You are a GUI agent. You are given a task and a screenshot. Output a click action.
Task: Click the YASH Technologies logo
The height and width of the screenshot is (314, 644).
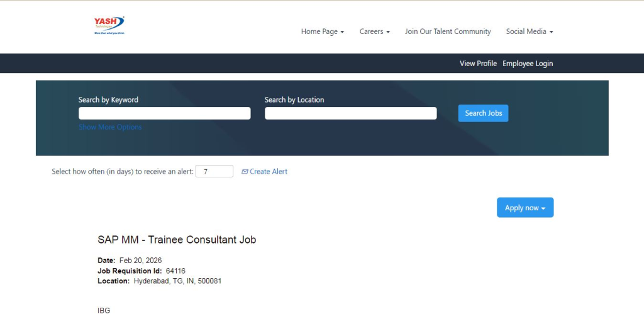pos(109,25)
